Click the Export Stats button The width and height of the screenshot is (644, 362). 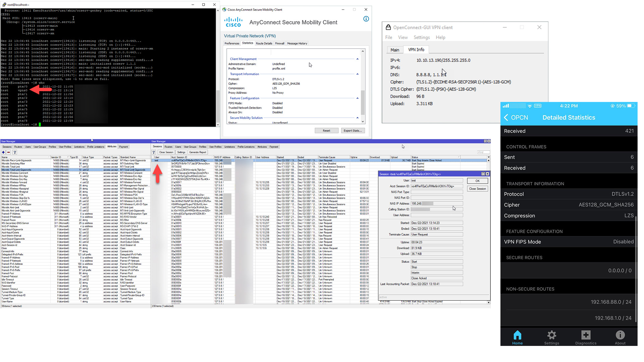pyautogui.click(x=353, y=131)
